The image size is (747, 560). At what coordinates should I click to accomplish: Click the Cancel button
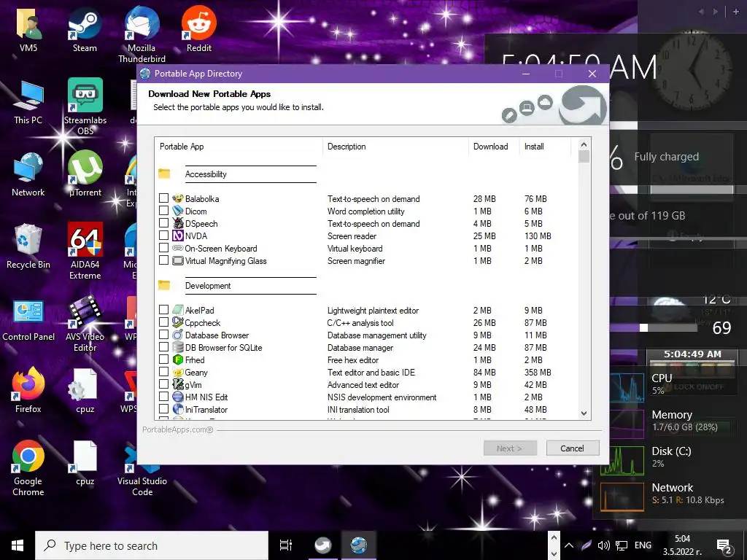[572, 448]
